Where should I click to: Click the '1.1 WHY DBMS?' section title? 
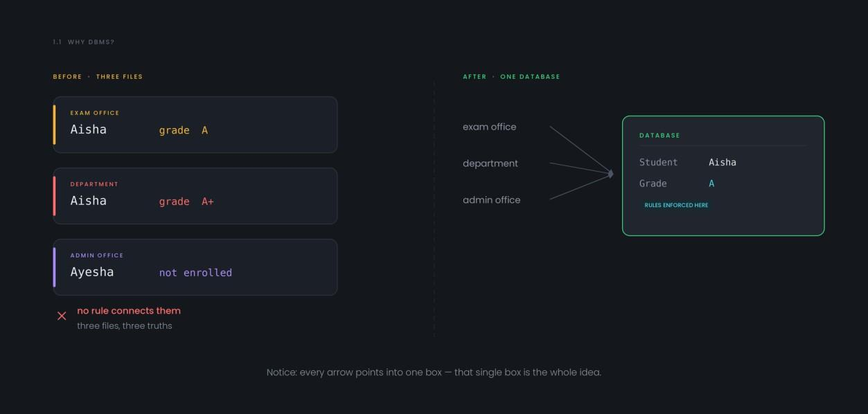[84, 42]
